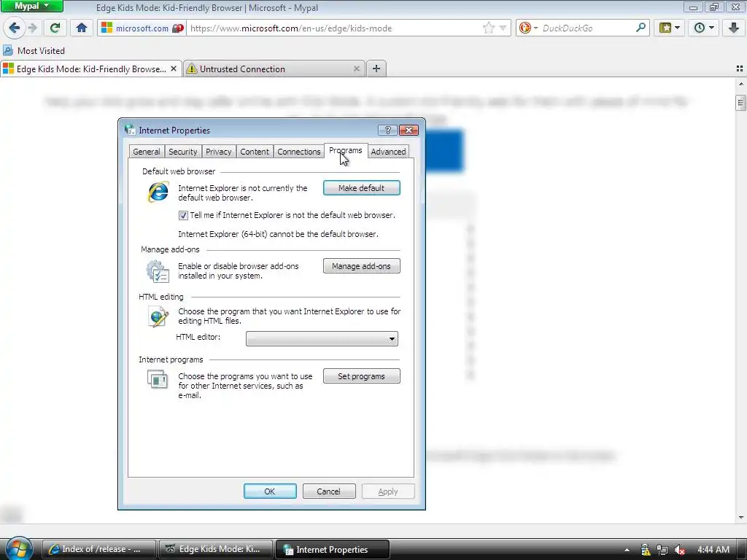Click the HTML editing globe pencil icon

(158, 316)
